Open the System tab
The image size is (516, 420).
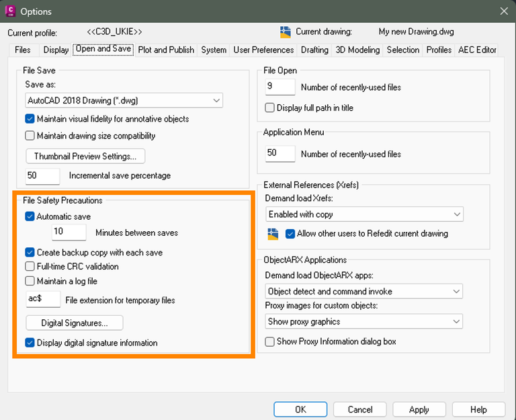click(x=214, y=50)
